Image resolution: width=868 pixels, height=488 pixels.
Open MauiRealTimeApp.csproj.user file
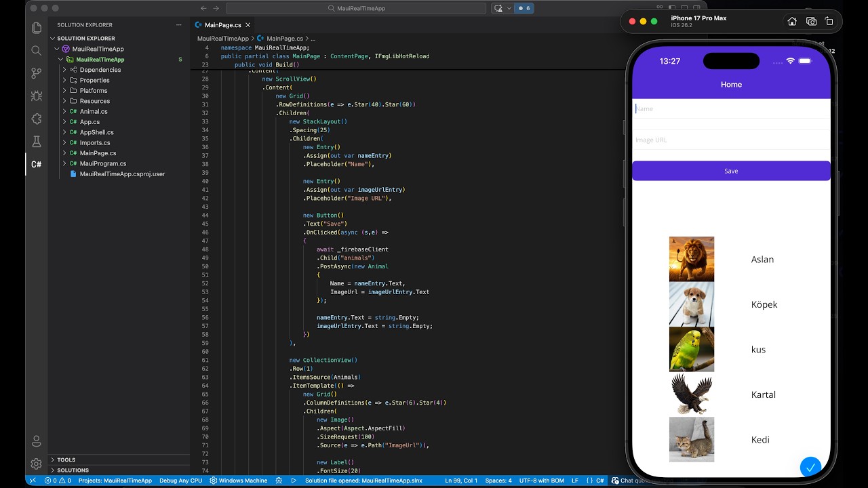122,174
